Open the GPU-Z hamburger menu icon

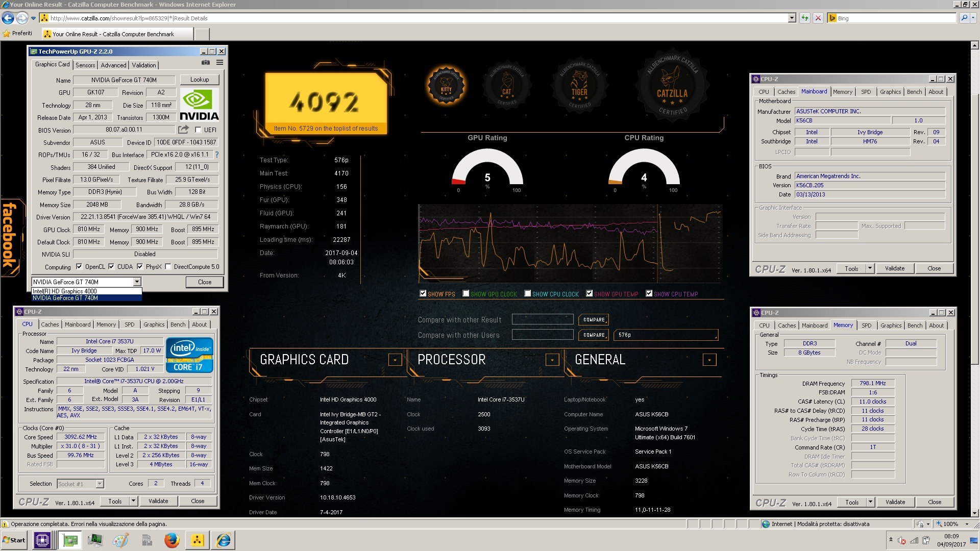219,63
